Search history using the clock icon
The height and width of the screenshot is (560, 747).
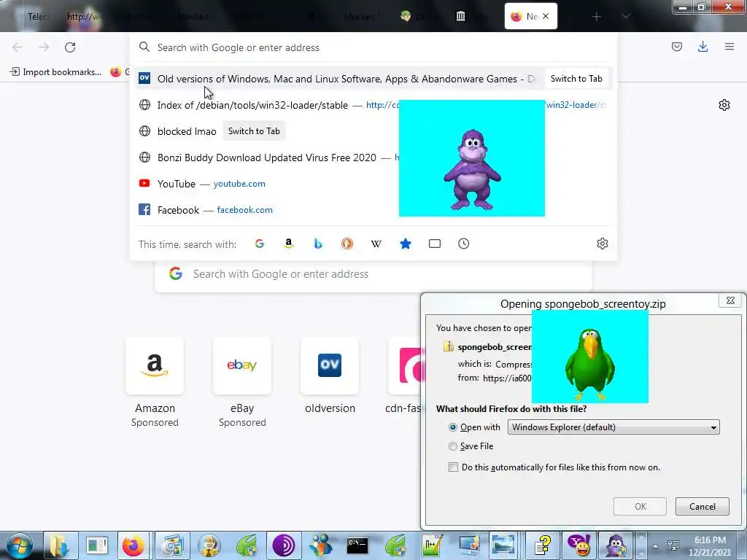(x=463, y=244)
